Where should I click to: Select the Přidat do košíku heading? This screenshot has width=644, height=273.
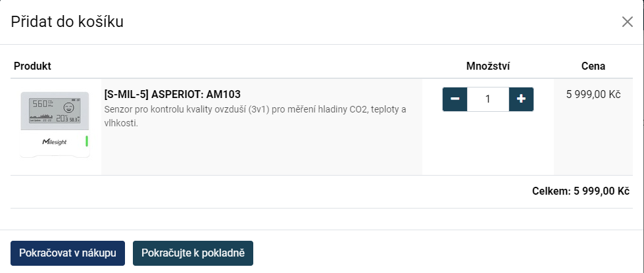tap(67, 22)
